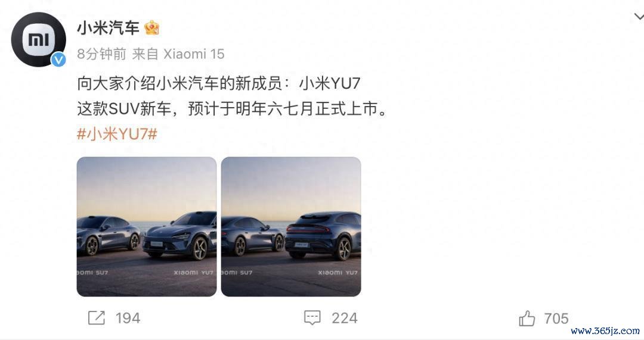Open second car photo showing rear view
This screenshot has width=644, height=340.
coord(291,226)
